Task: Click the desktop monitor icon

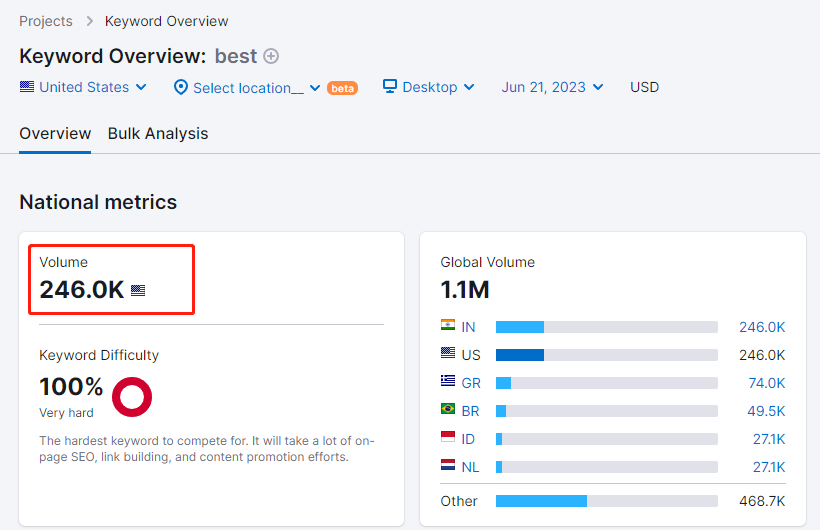Action: tap(390, 87)
